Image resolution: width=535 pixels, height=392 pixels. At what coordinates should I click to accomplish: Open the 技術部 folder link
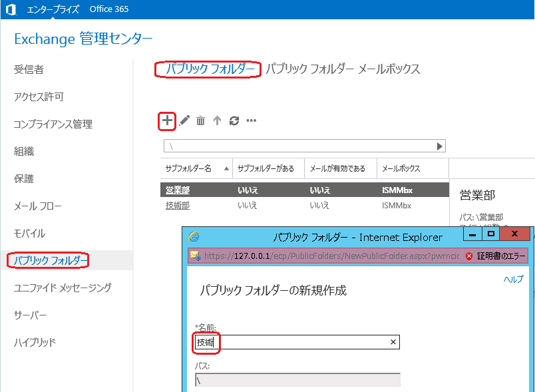[x=177, y=206]
